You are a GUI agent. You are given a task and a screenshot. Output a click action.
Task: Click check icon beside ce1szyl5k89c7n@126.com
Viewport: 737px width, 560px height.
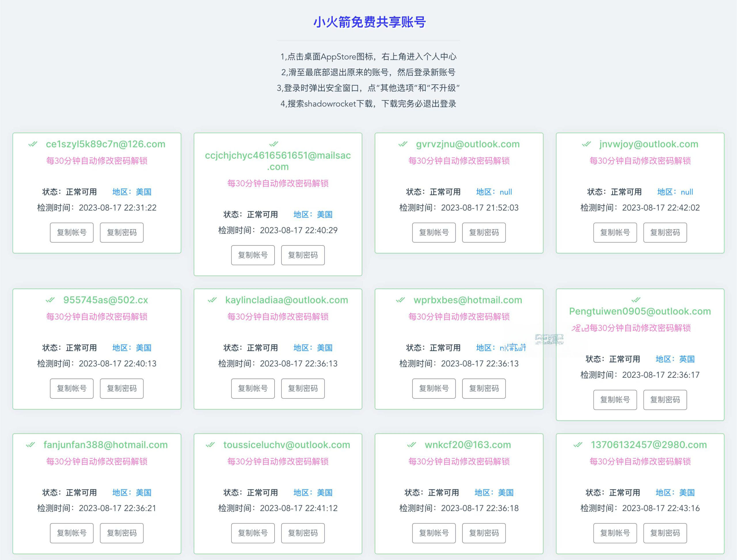coord(33,144)
